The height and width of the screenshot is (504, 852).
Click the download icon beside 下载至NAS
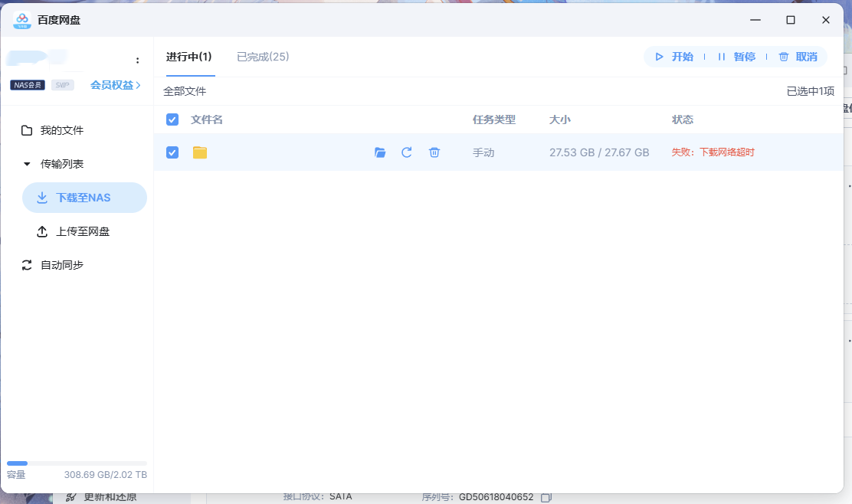click(x=42, y=198)
